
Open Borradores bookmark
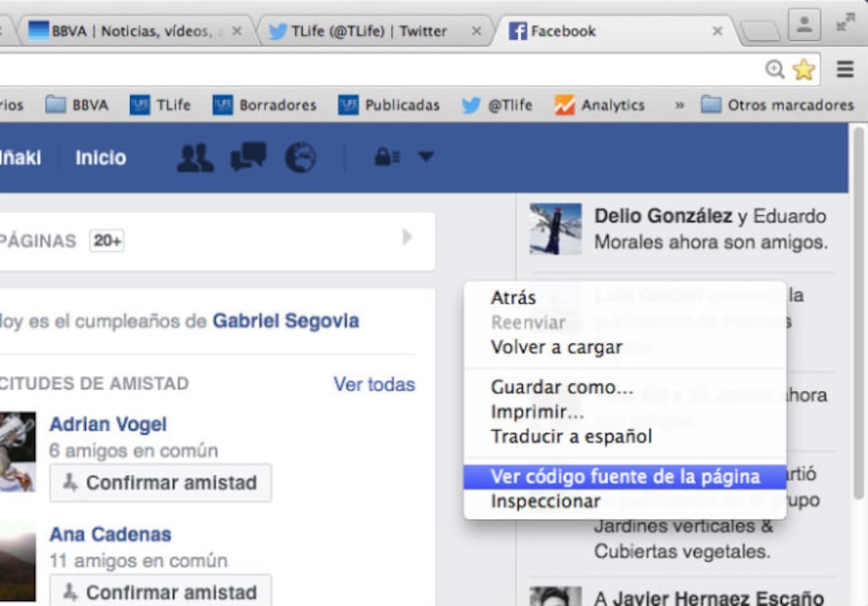(x=265, y=106)
